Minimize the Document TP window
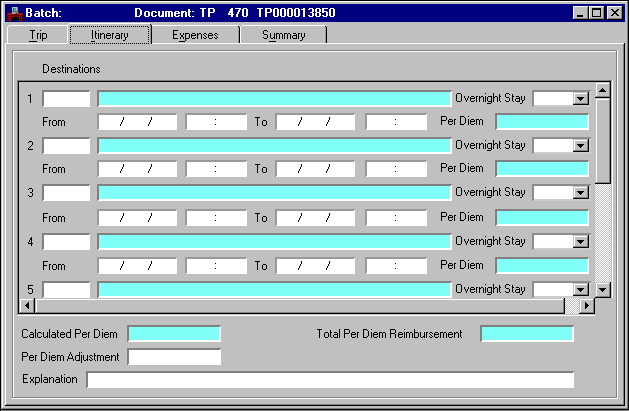 point(580,13)
